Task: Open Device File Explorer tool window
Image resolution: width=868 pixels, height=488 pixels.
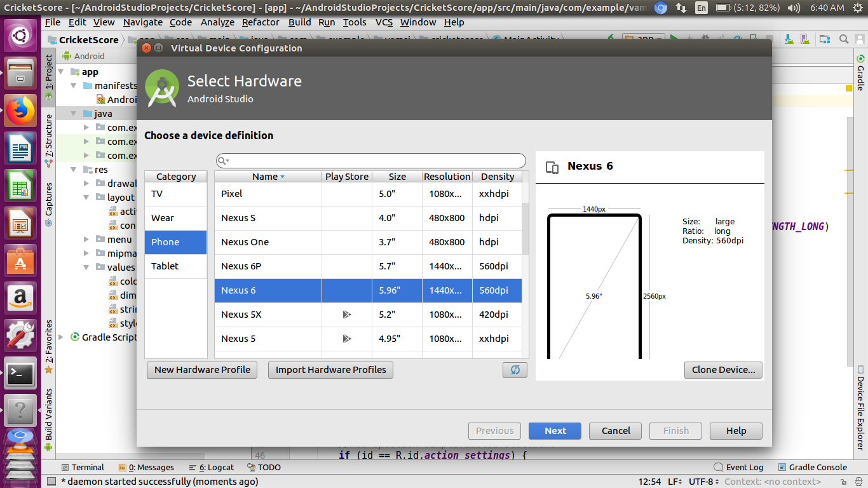Action: (x=860, y=408)
